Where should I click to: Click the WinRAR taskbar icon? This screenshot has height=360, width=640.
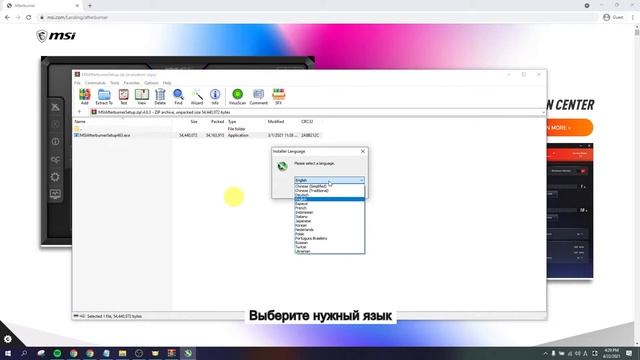[x=171, y=353]
